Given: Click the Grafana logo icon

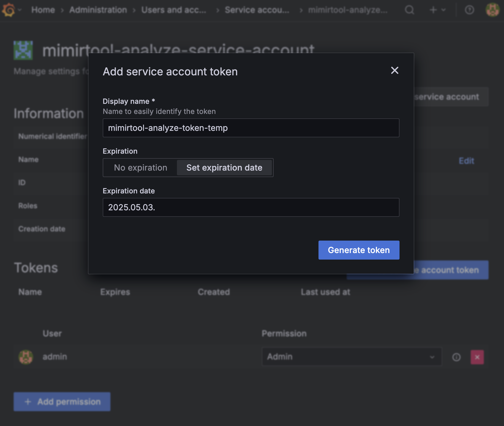Looking at the screenshot, I should pos(8,10).
